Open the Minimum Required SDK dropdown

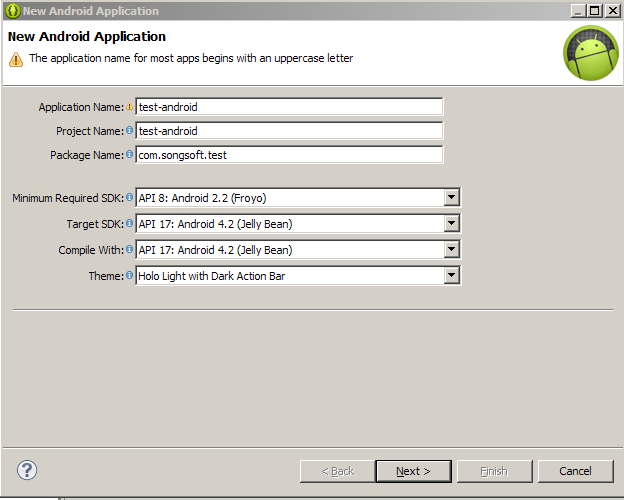tap(452, 197)
